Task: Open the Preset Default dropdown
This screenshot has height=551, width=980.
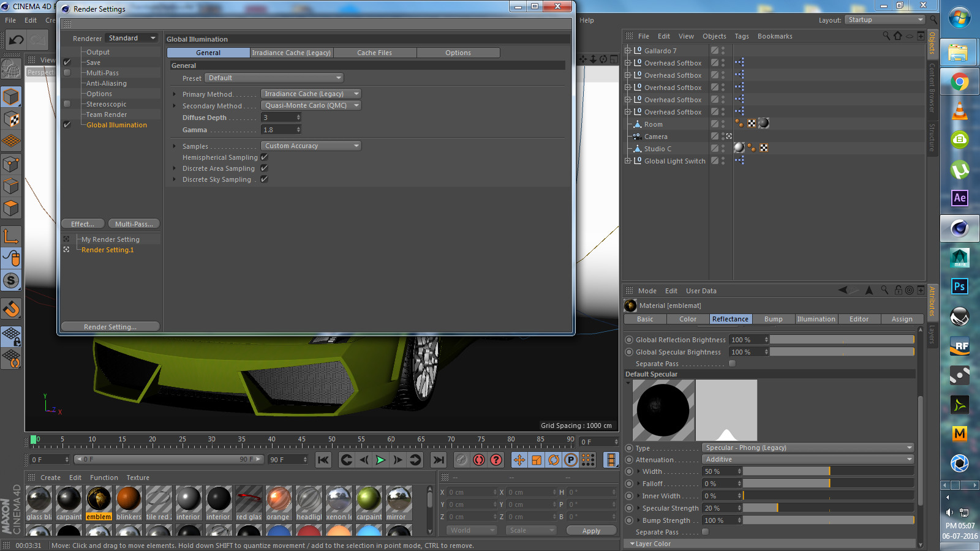Action: (x=274, y=78)
